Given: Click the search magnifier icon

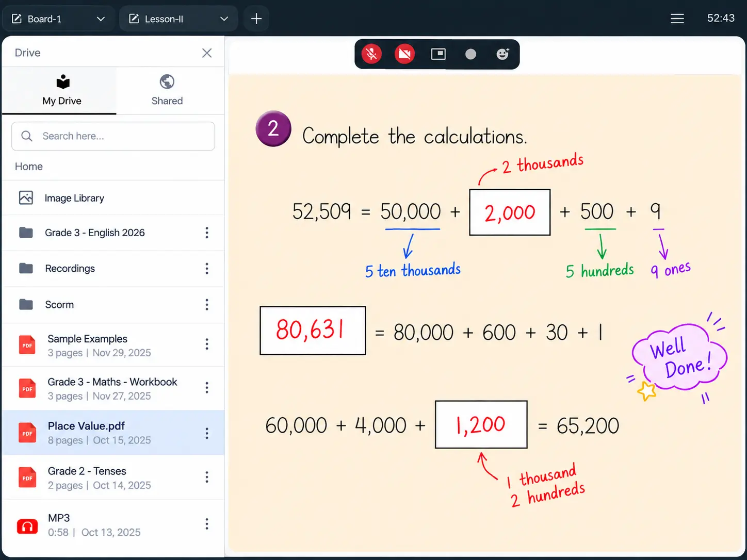Looking at the screenshot, I should pos(27,136).
